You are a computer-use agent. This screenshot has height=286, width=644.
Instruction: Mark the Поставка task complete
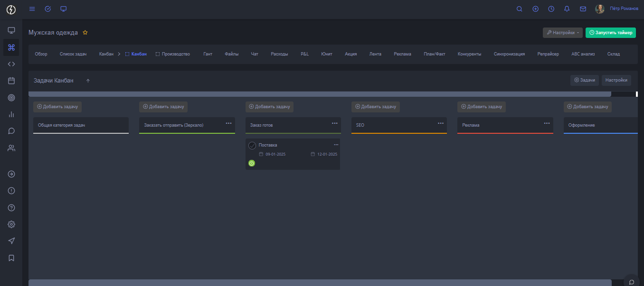tap(252, 146)
